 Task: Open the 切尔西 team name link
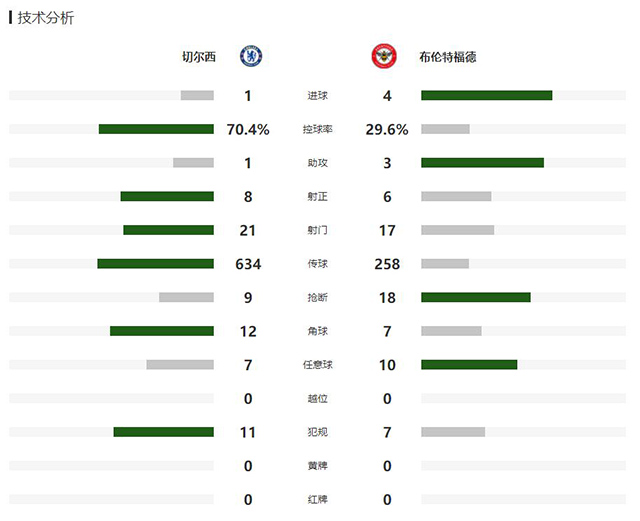coord(197,57)
